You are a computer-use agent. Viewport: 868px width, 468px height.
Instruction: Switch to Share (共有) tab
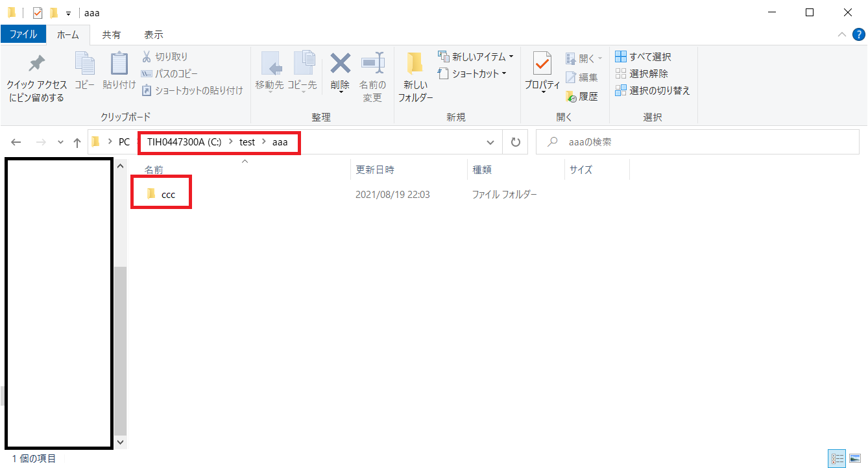[111, 35]
